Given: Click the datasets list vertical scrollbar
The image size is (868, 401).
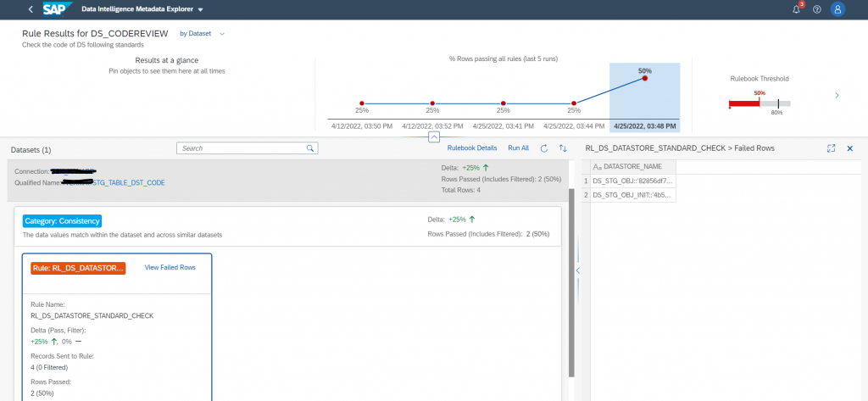Looking at the screenshot, I should point(572,282).
